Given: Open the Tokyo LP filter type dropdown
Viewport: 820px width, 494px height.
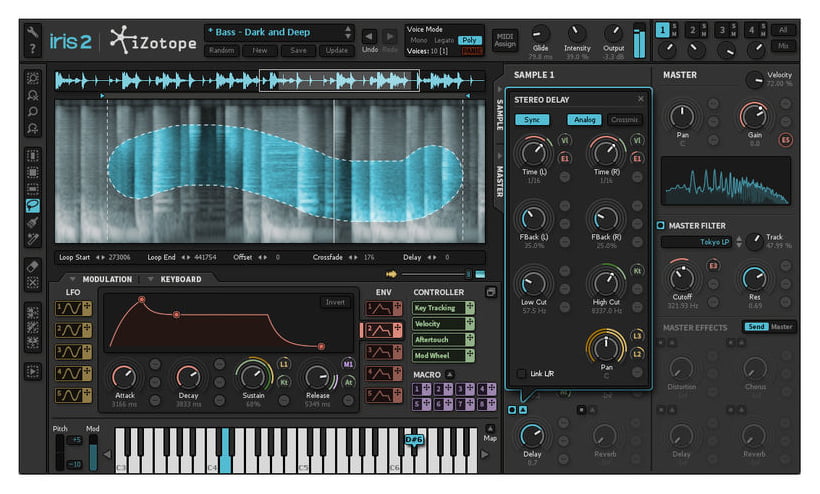Looking at the screenshot, I should (x=701, y=241).
